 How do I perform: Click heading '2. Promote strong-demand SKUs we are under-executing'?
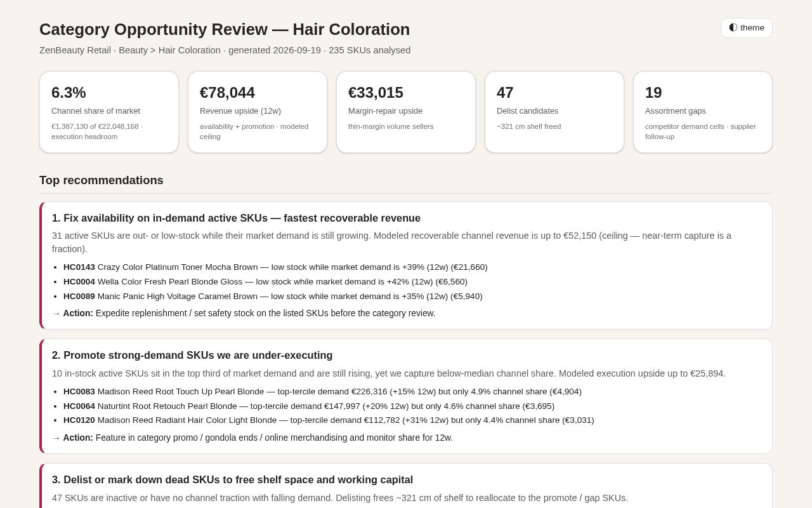pos(192,356)
